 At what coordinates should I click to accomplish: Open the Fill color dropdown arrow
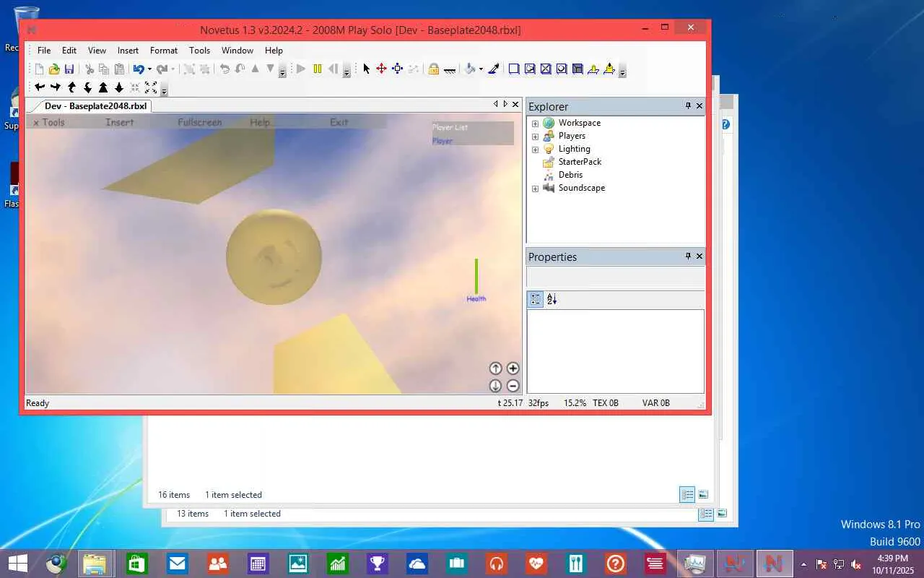click(480, 69)
